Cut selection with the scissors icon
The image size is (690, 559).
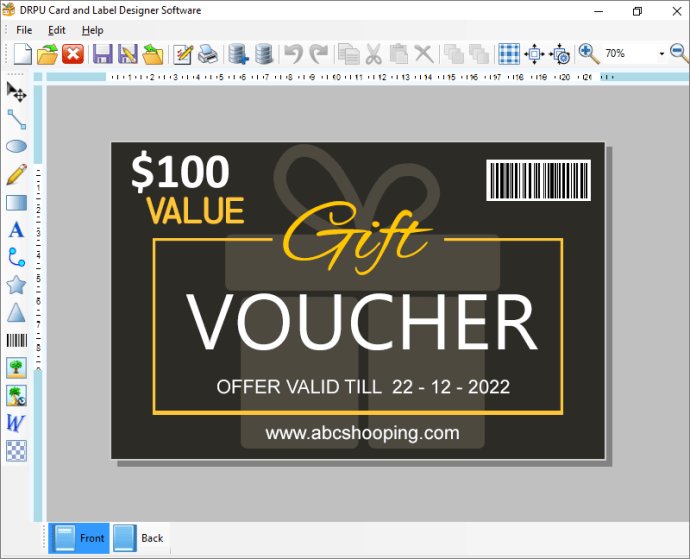pyautogui.click(x=374, y=54)
